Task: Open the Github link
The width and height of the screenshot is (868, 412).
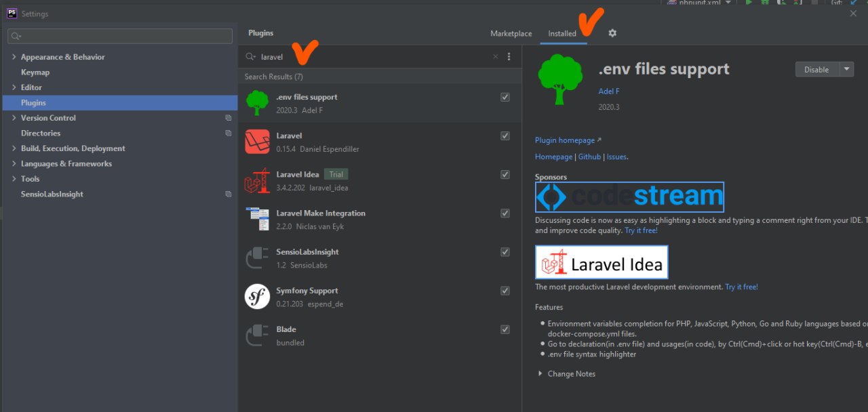Action: (x=589, y=157)
